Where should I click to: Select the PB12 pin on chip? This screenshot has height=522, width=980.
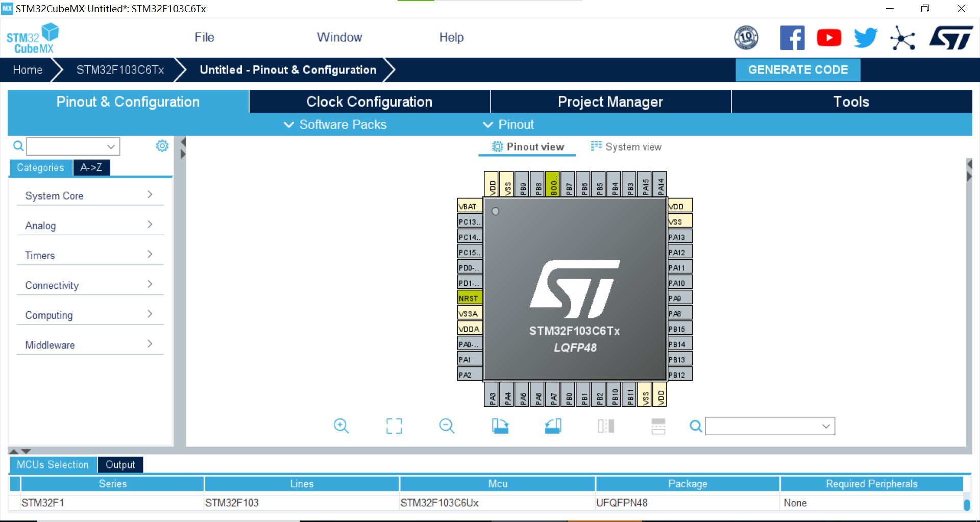[x=680, y=375]
